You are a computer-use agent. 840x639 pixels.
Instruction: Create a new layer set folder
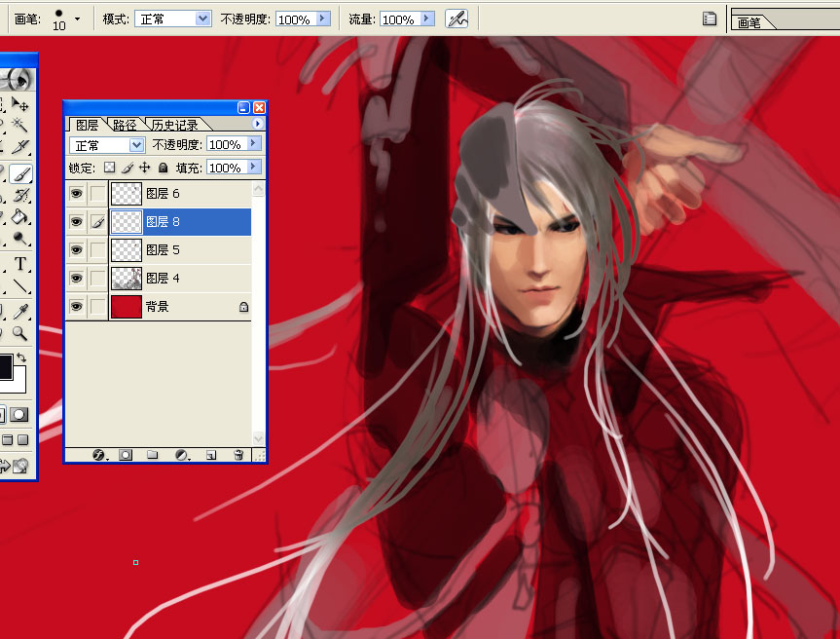(153, 455)
